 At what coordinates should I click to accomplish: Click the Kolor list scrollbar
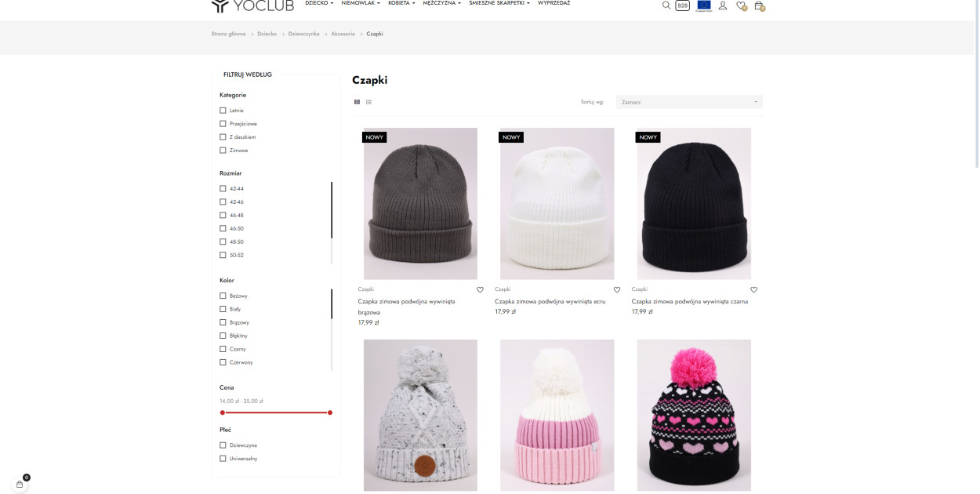pos(332,304)
